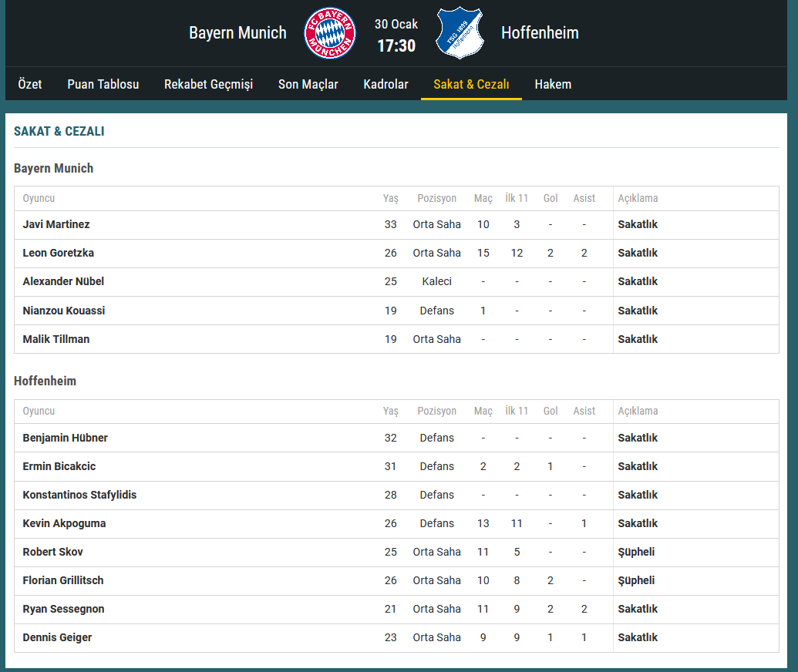798x672 pixels.
Task: Click Pozisyon header in Hoffenheim table
Action: pos(436,411)
